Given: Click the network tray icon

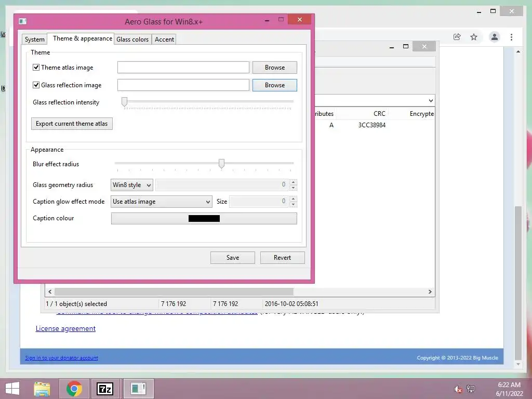Looking at the screenshot, I should pos(471,389).
